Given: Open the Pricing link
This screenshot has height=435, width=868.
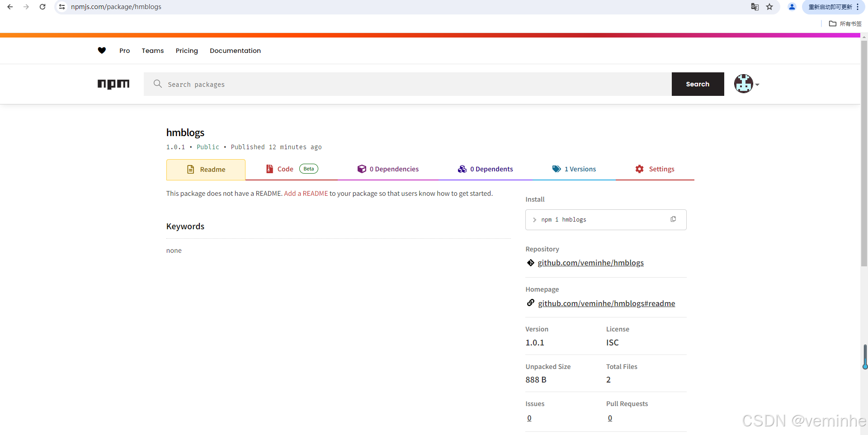Looking at the screenshot, I should point(187,51).
